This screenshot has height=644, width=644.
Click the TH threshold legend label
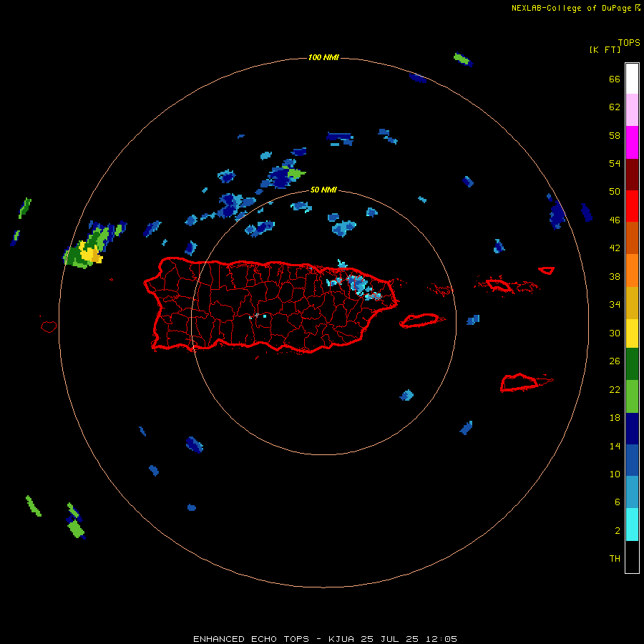point(615,559)
